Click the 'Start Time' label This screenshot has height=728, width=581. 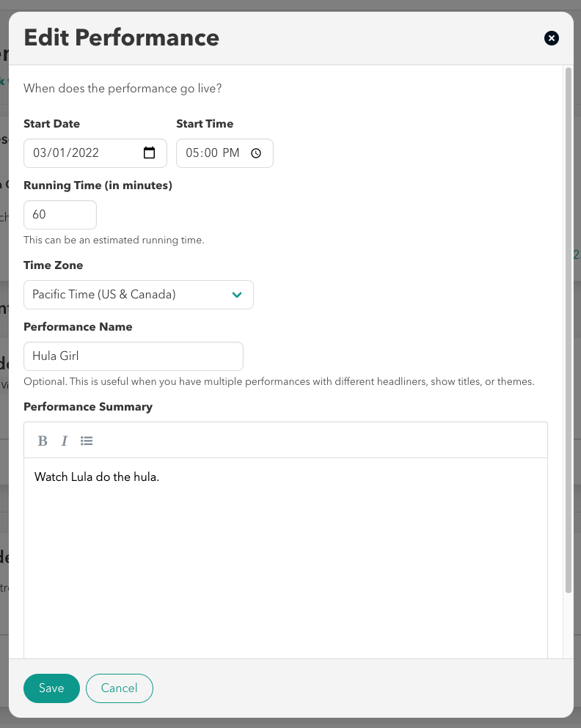pos(205,123)
